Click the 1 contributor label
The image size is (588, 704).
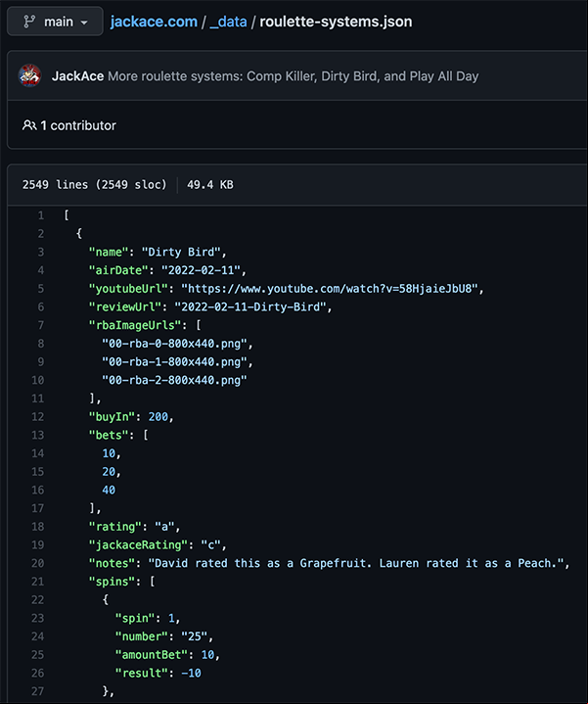point(78,125)
